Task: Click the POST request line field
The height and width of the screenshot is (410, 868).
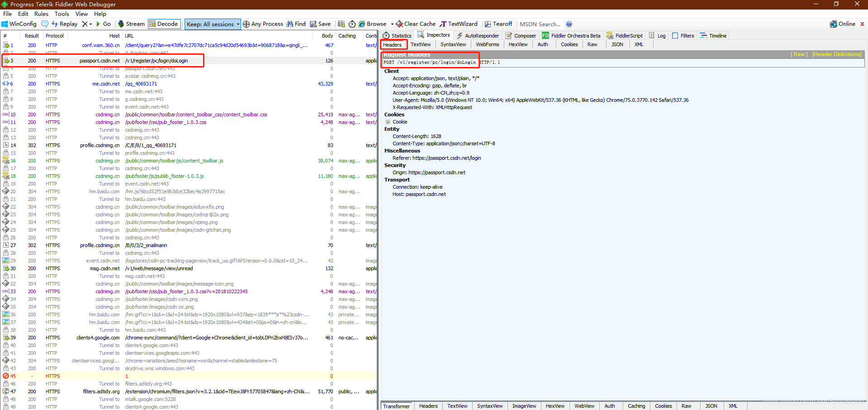Action: [x=623, y=62]
